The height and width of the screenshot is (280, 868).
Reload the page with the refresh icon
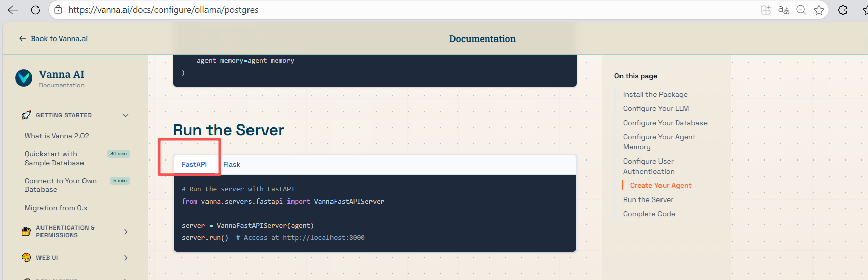point(35,10)
